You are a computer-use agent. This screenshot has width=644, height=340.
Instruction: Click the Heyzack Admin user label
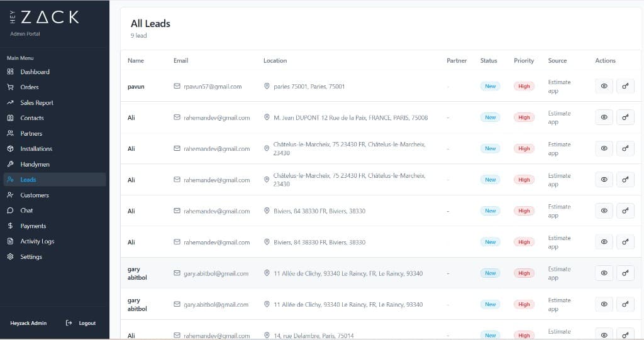click(28, 323)
